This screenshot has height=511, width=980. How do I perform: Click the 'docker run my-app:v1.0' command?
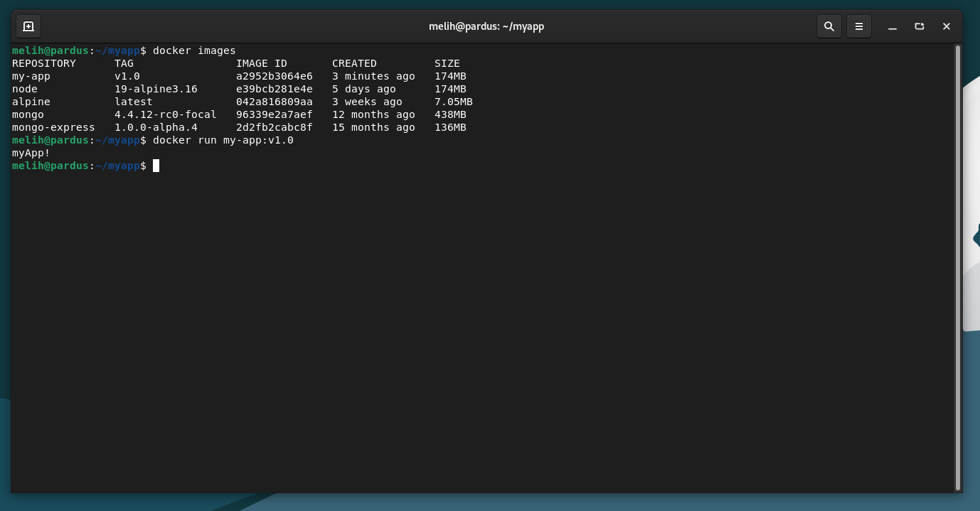[223, 140]
